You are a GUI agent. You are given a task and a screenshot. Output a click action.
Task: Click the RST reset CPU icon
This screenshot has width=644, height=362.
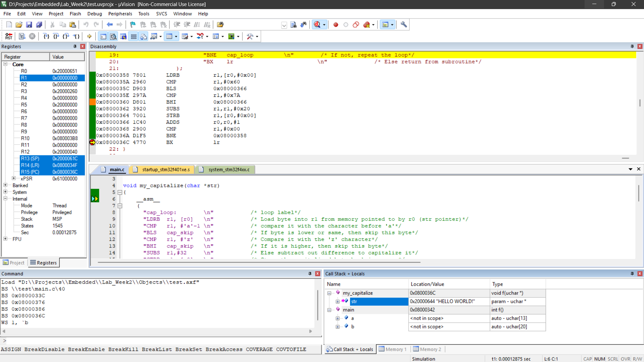pos(9,36)
